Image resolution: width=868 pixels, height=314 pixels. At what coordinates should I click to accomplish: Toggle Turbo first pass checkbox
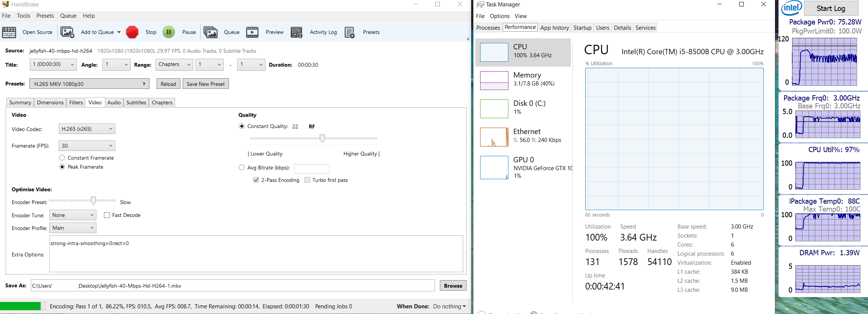click(x=307, y=180)
